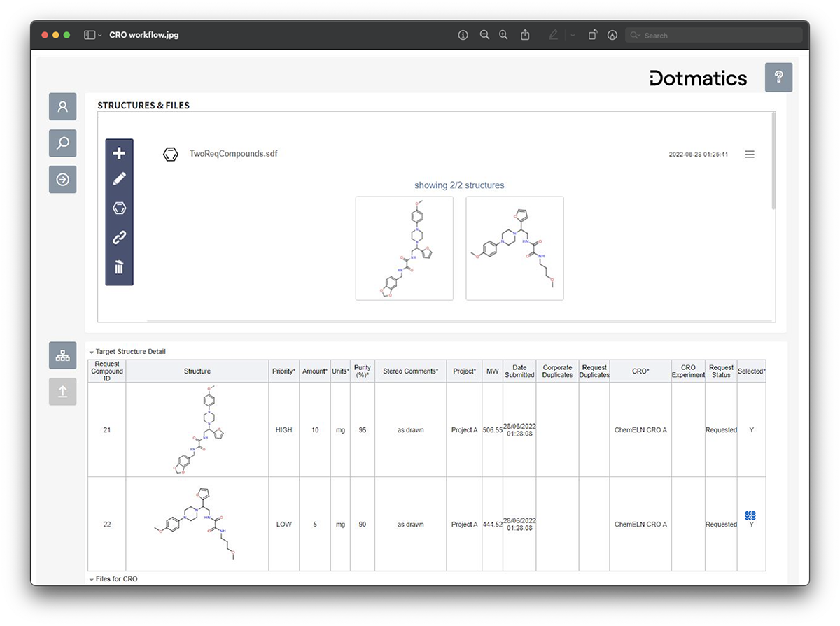Click the structures panel vertical scrollbar
The image size is (840, 626).
[x=773, y=161]
